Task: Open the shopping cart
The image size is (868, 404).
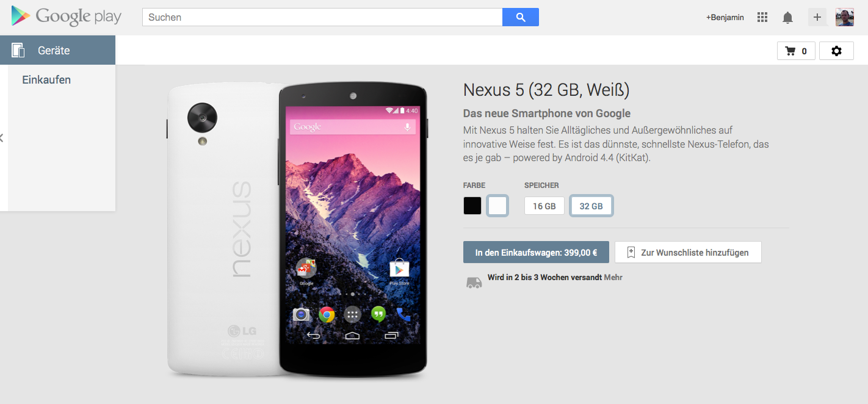Action: coord(796,51)
